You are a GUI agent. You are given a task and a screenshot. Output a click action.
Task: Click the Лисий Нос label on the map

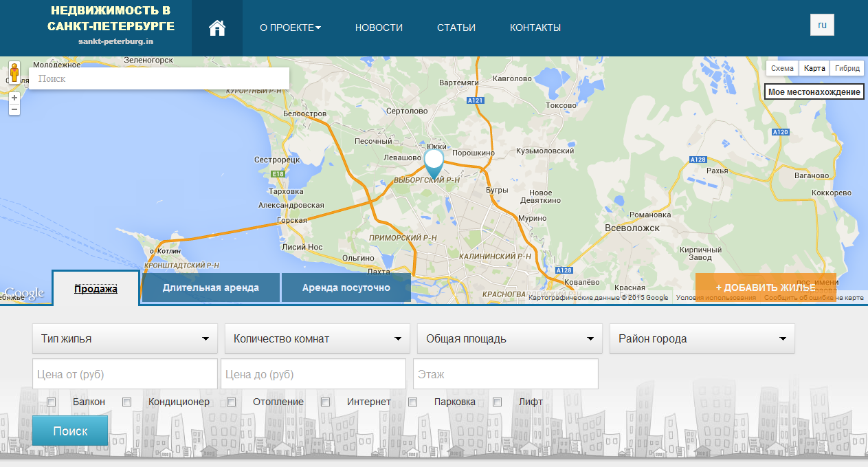click(x=302, y=247)
